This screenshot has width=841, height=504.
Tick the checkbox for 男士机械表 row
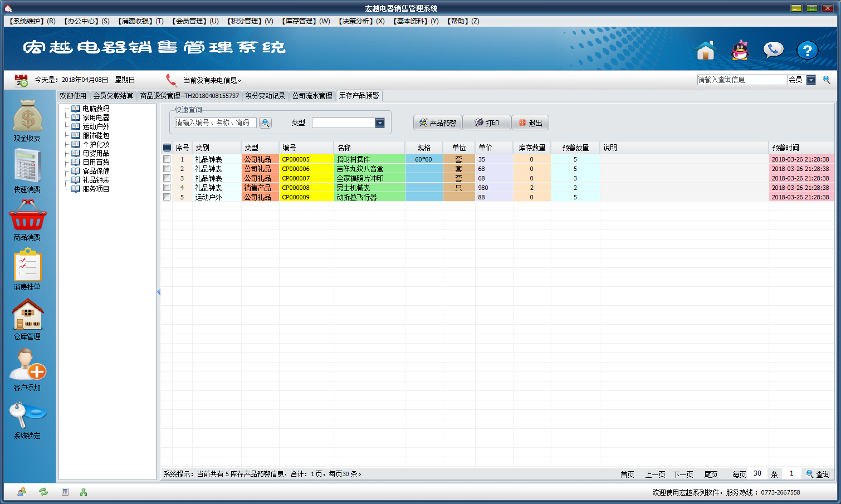click(167, 188)
